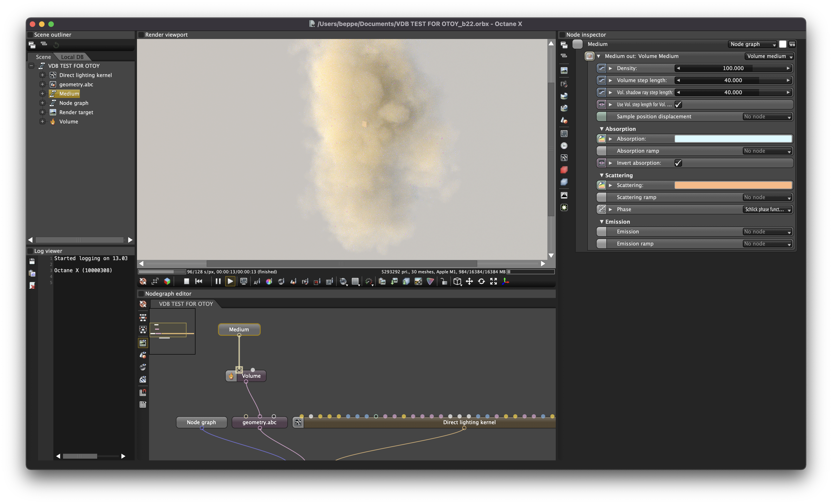Switch to the Local DB tab
This screenshot has width=832, height=504.
point(72,57)
